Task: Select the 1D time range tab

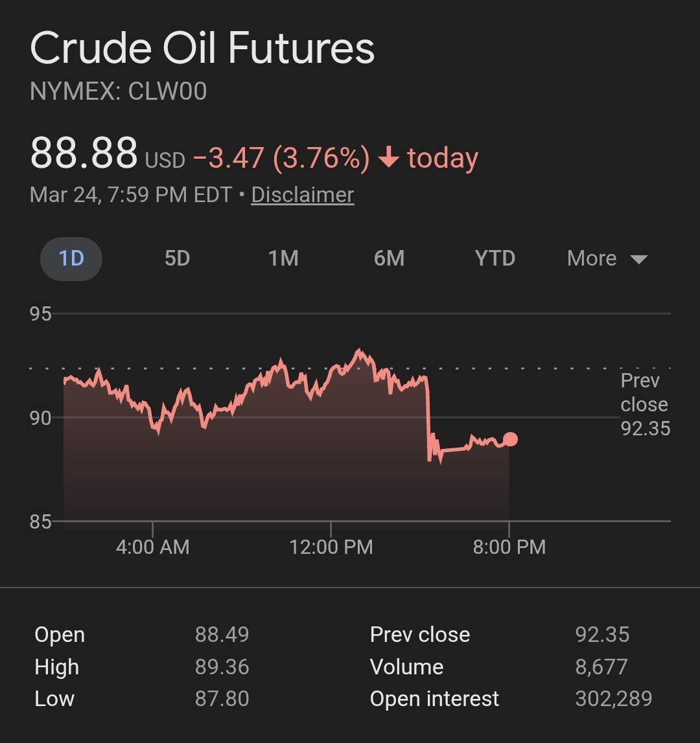Action: 71,258
